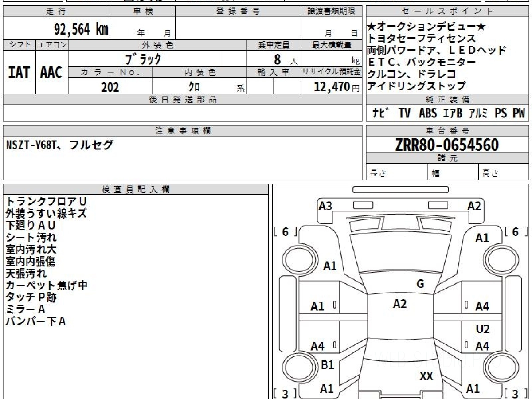Click the chassis number ZRR80-0654560
The width and height of the screenshot is (532, 399).
(x=447, y=145)
